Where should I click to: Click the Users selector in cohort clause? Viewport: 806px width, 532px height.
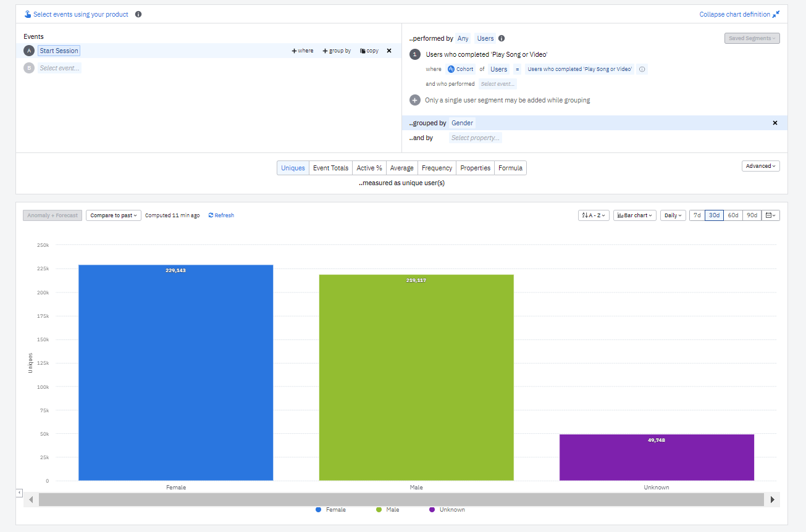pos(499,69)
